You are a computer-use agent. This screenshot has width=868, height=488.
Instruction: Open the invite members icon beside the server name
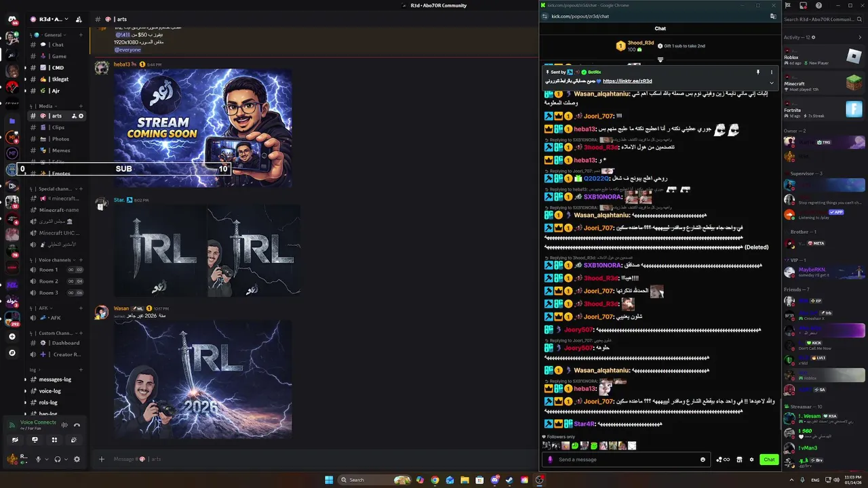[79, 19]
